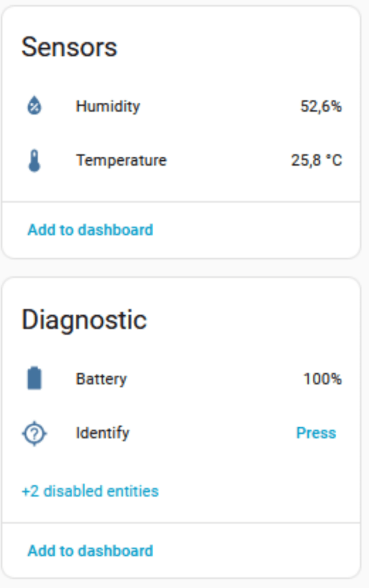Show the +2 disabled entities
The image size is (369, 588).
90,492
